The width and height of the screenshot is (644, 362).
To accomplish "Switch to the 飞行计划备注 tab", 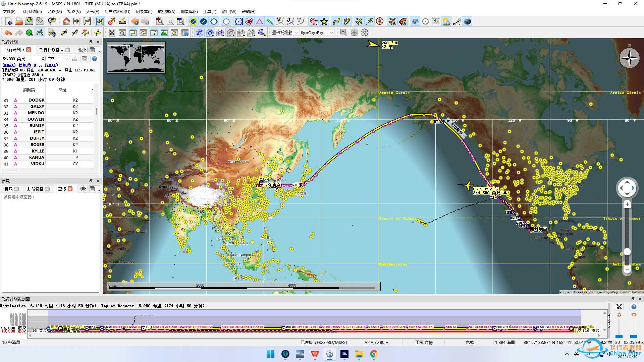I will (x=51, y=50).
